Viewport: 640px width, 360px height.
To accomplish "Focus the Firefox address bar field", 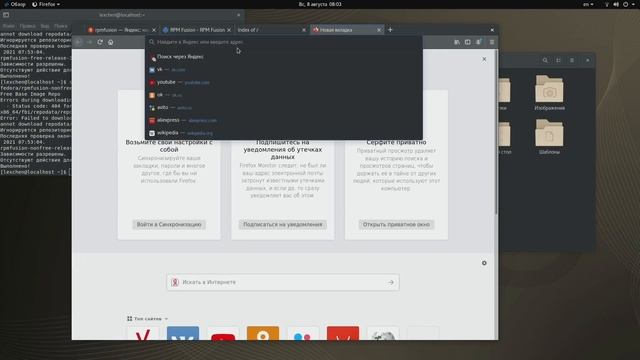I will coord(284,42).
